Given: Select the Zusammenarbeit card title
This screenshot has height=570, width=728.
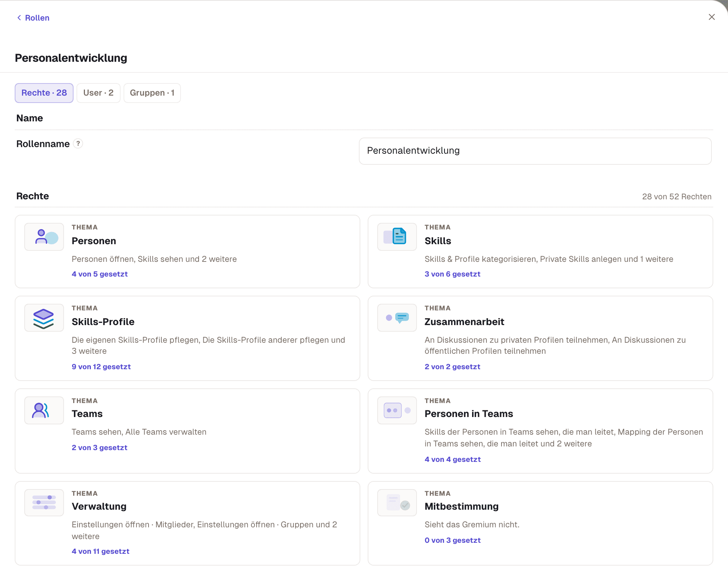Looking at the screenshot, I should 464,322.
